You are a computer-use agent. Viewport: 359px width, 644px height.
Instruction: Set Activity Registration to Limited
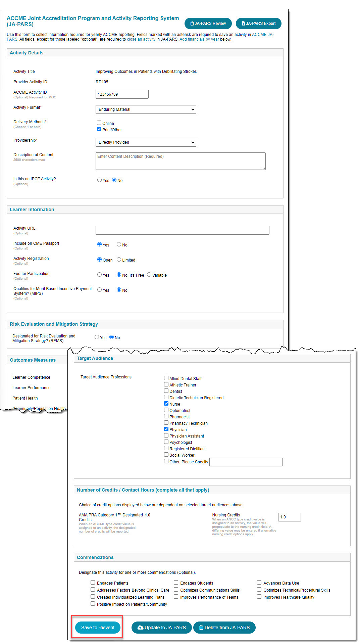click(x=119, y=260)
